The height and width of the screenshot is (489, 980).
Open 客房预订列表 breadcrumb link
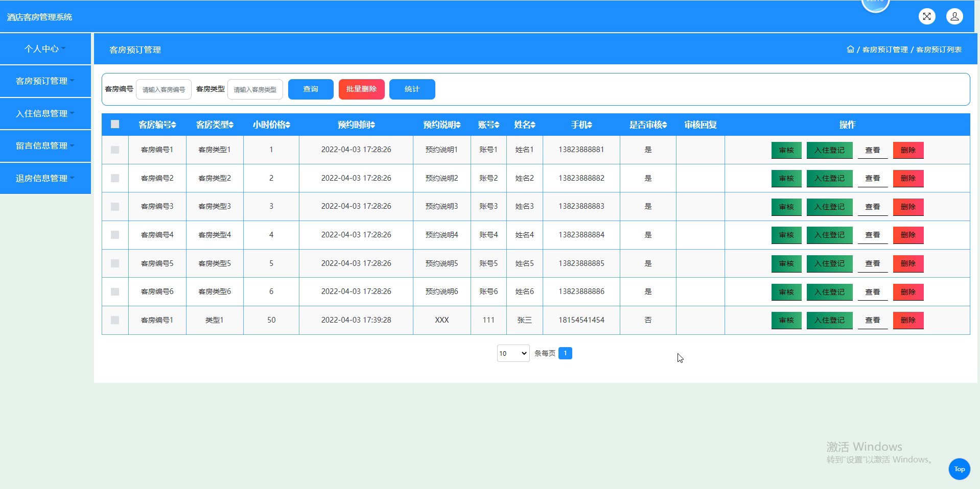click(x=939, y=50)
